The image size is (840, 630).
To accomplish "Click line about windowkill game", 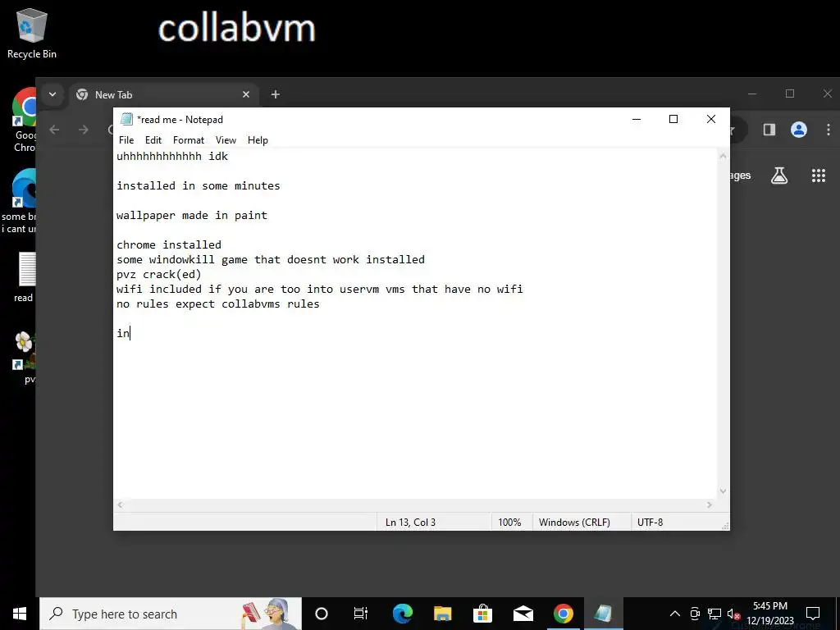I will pos(271,260).
